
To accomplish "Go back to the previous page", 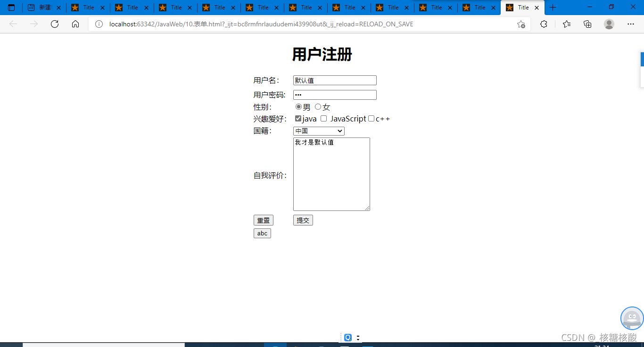I will tap(13, 24).
